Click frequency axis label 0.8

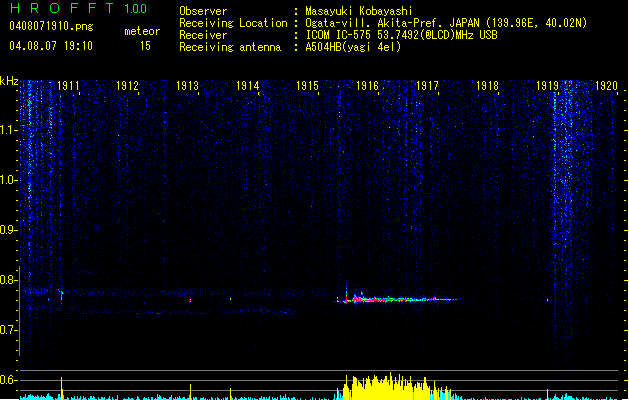pyautogui.click(x=8, y=280)
